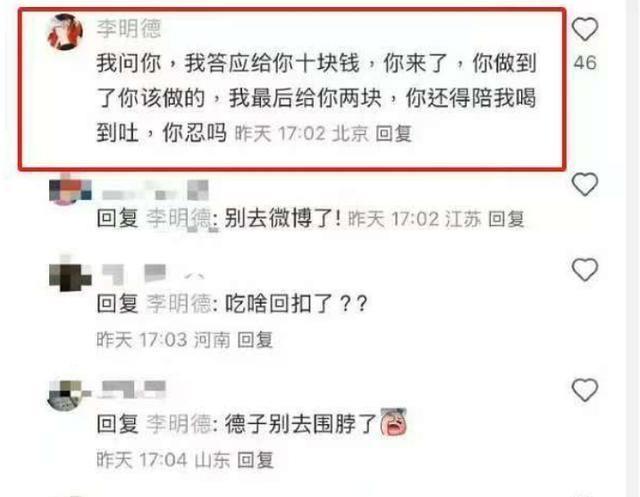Click the crying emoji in the last reply
640x497 pixels.
(x=393, y=422)
